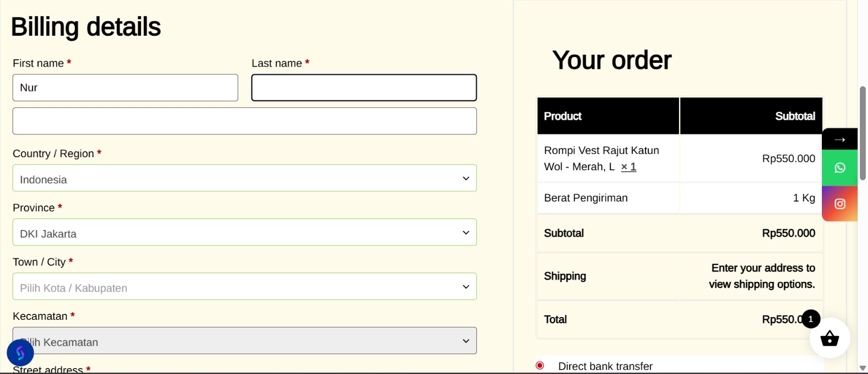This screenshot has height=374, width=868.
Task: Click the Product column header
Action: (x=563, y=116)
